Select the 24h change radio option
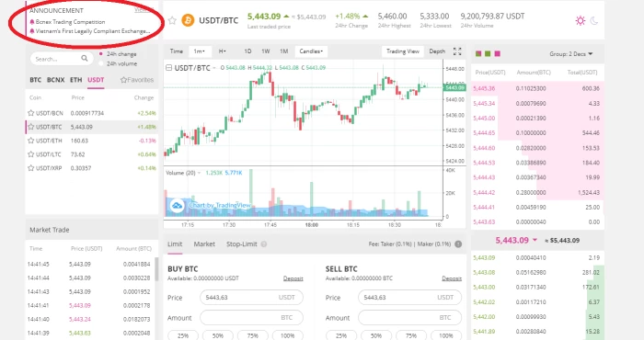644x340 pixels. [101, 53]
